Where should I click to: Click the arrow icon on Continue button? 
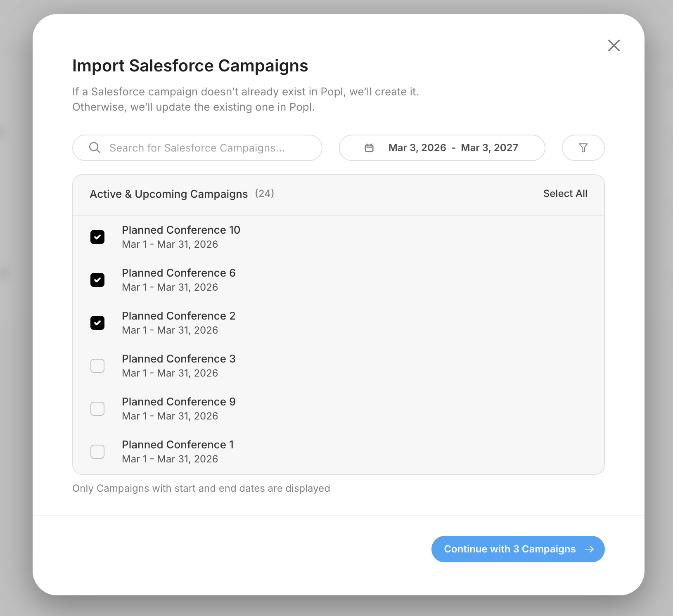589,549
